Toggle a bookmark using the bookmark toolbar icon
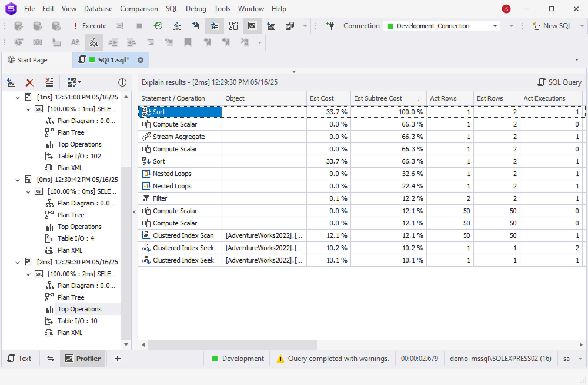Viewport: 588px width, 385px height. click(188, 42)
